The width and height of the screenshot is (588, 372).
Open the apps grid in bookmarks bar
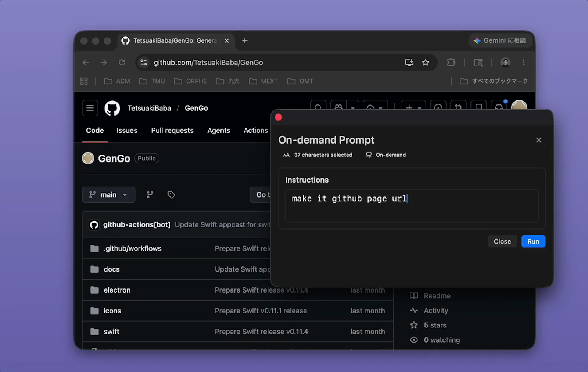point(84,81)
